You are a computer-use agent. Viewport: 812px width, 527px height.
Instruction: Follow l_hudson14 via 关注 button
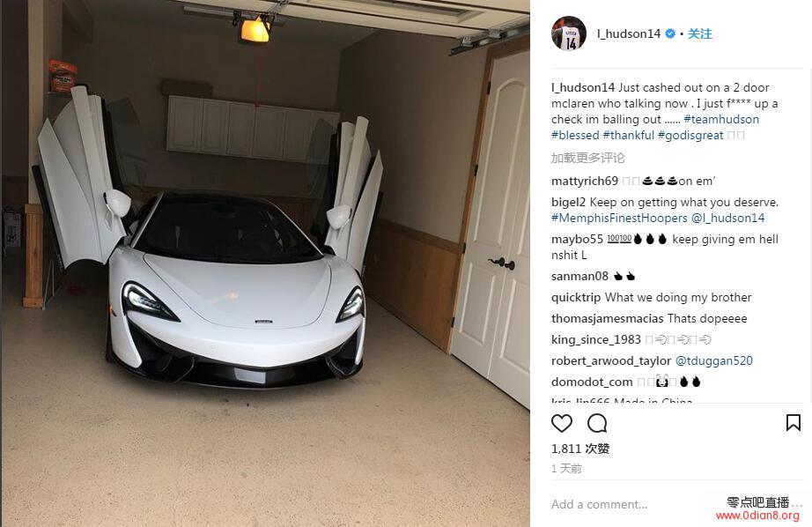click(x=699, y=33)
